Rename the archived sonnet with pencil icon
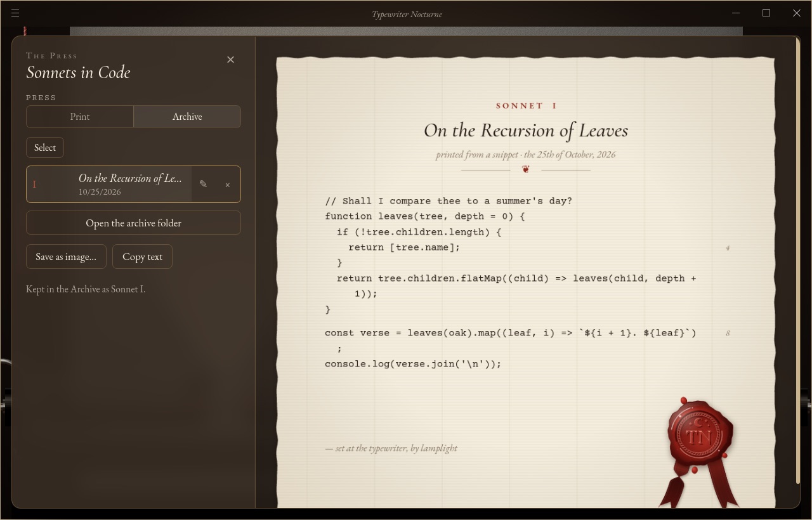Viewport: 812px width, 520px height. click(x=203, y=184)
